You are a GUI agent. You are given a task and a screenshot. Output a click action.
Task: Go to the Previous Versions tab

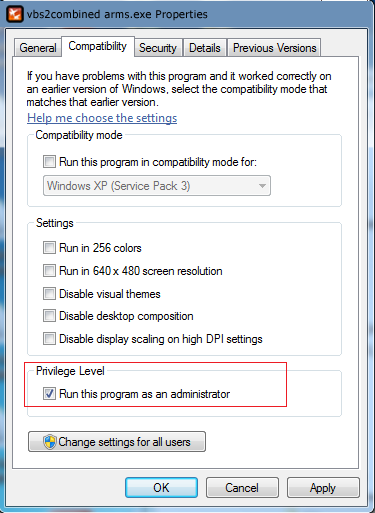click(x=274, y=48)
